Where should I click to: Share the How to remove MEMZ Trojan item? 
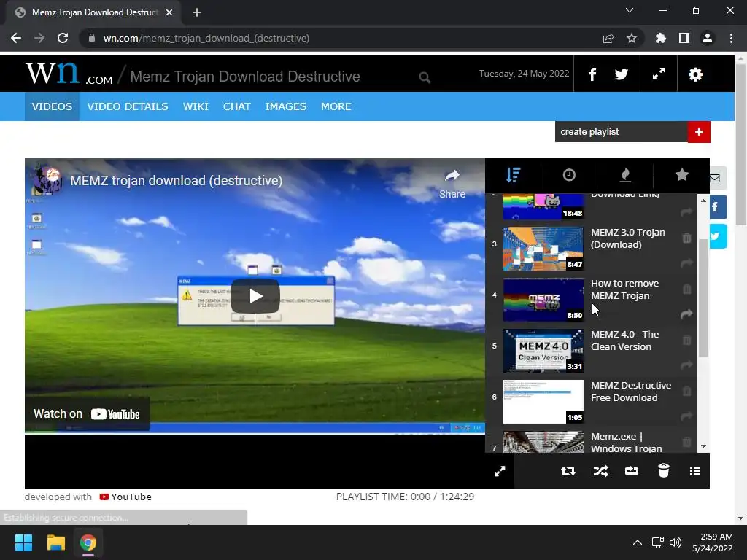pyautogui.click(x=686, y=314)
